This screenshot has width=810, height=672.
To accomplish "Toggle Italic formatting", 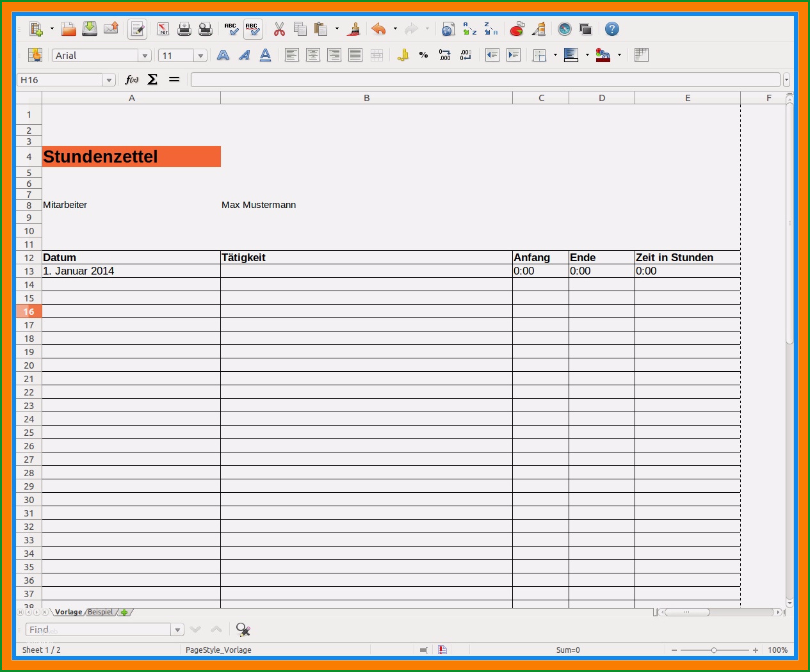I will (244, 55).
